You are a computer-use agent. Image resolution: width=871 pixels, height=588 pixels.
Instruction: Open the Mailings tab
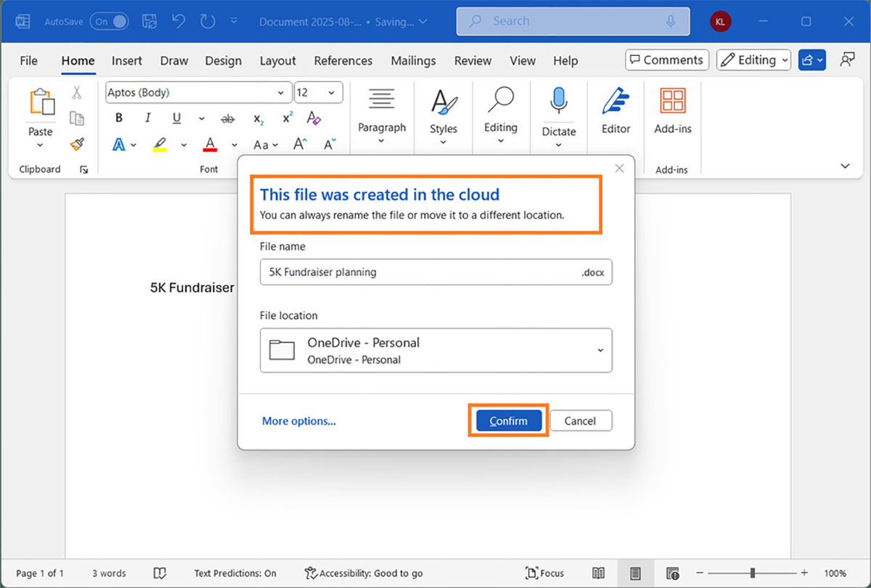click(x=413, y=60)
